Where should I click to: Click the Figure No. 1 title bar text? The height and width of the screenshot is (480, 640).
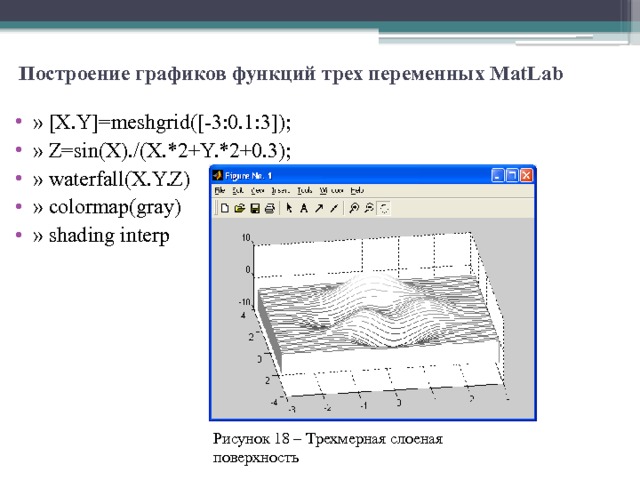point(249,176)
